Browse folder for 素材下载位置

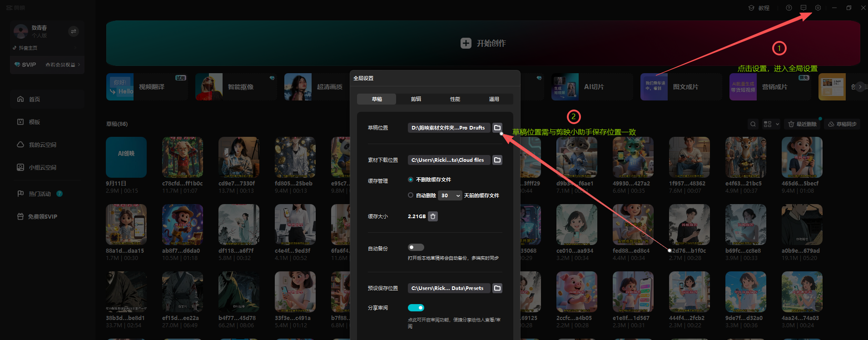click(497, 160)
